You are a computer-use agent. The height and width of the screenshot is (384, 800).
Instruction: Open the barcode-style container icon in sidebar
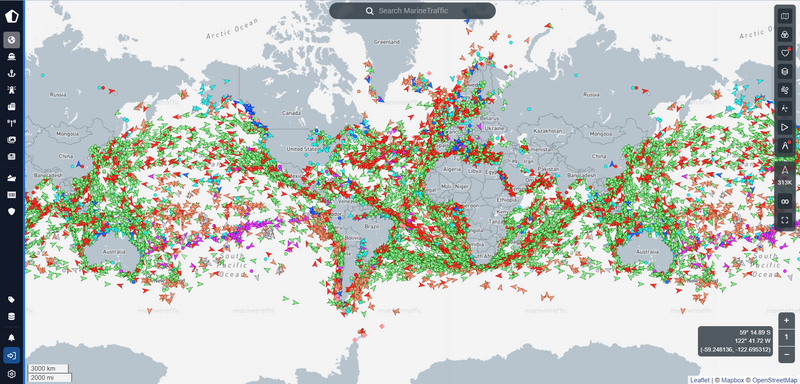12,194
